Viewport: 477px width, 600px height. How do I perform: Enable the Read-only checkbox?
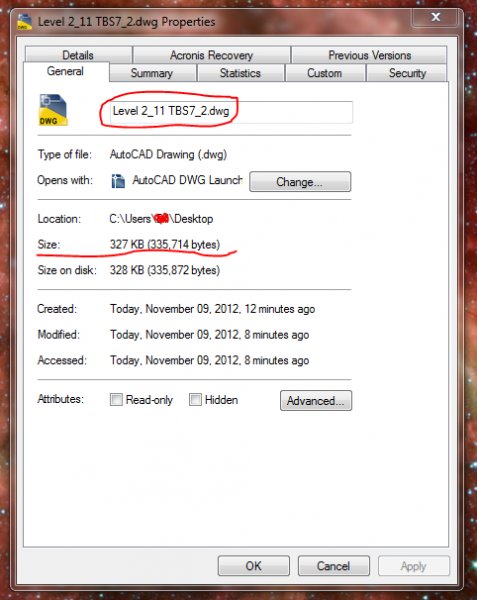116,399
